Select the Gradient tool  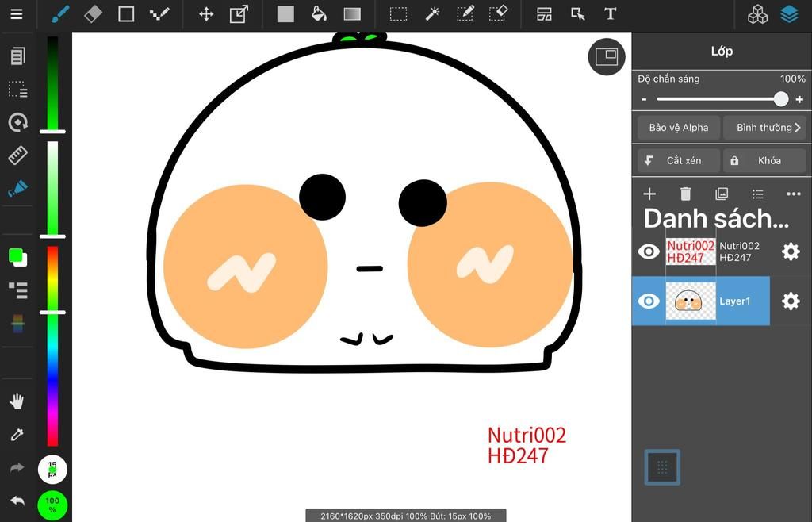coord(352,14)
